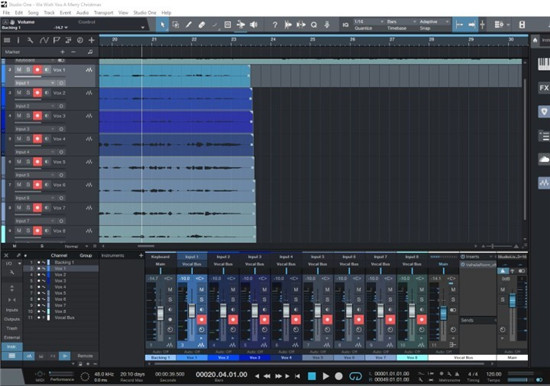
Task: Mute the Vox 5 track
Action: click(19, 162)
